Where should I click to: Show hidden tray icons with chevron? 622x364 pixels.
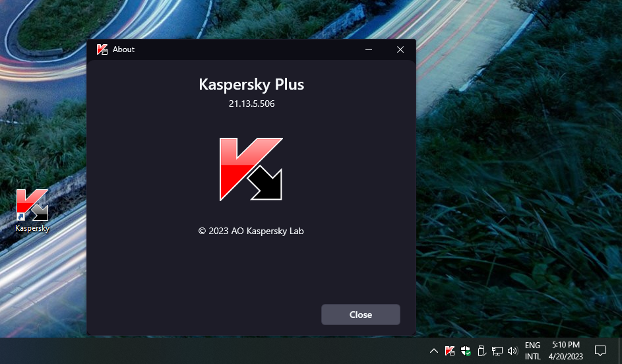434,351
